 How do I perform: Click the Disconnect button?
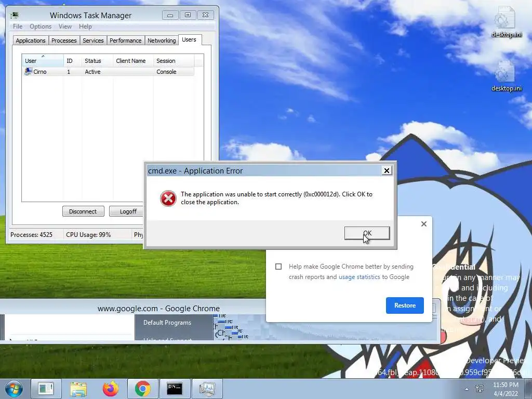tap(83, 211)
